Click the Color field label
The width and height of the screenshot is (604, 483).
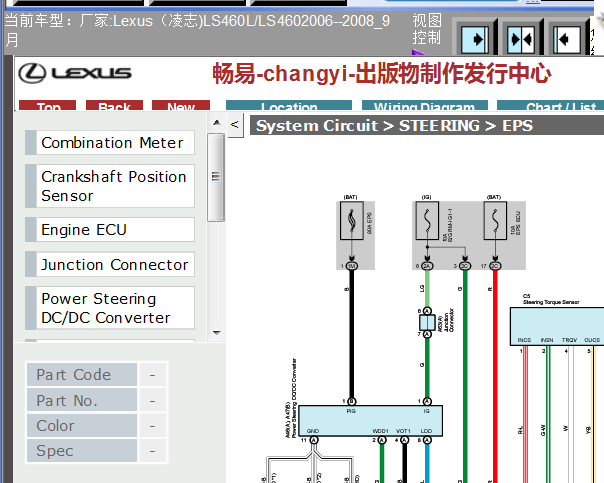82,426
